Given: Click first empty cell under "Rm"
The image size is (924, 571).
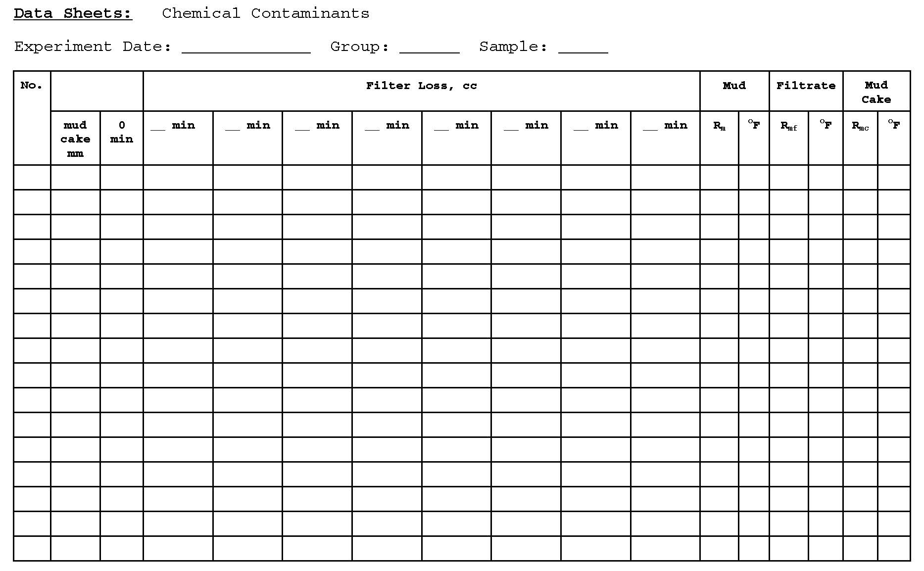Looking at the screenshot, I should pos(719,177).
